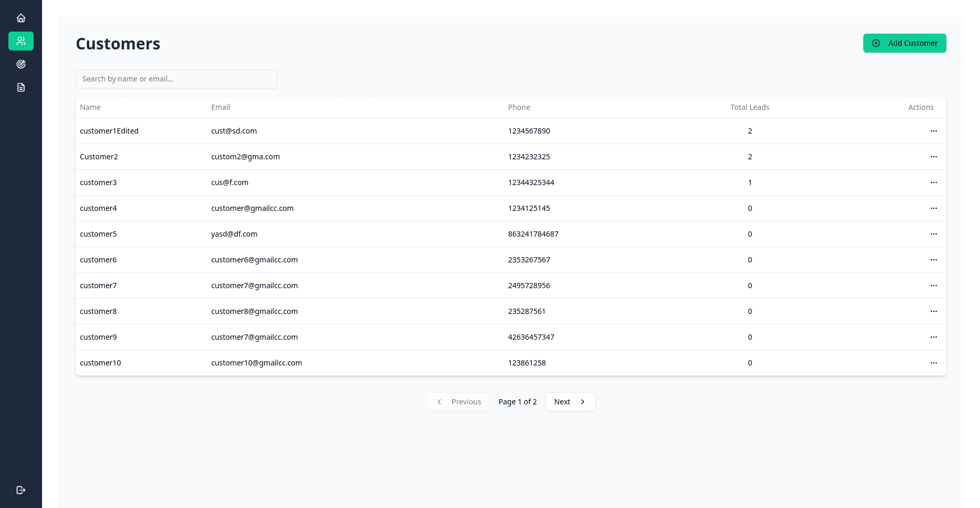
Task: Click the logout icon at sidebar bottom
Action: 21,490
